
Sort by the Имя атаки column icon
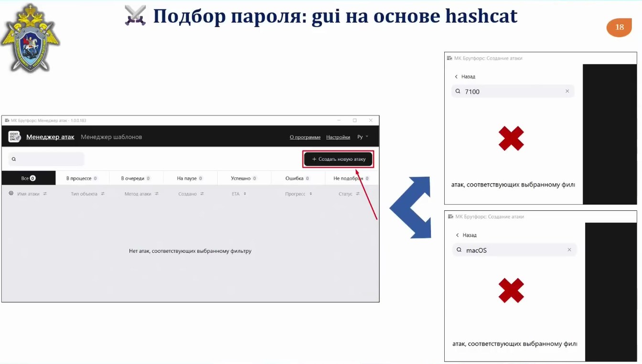coord(45,194)
